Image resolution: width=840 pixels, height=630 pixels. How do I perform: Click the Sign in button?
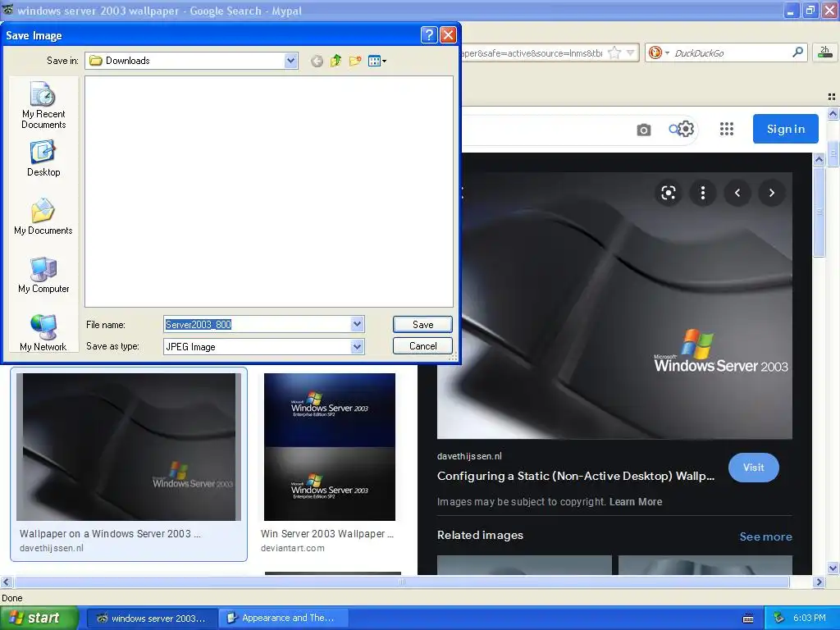pyautogui.click(x=785, y=129)
